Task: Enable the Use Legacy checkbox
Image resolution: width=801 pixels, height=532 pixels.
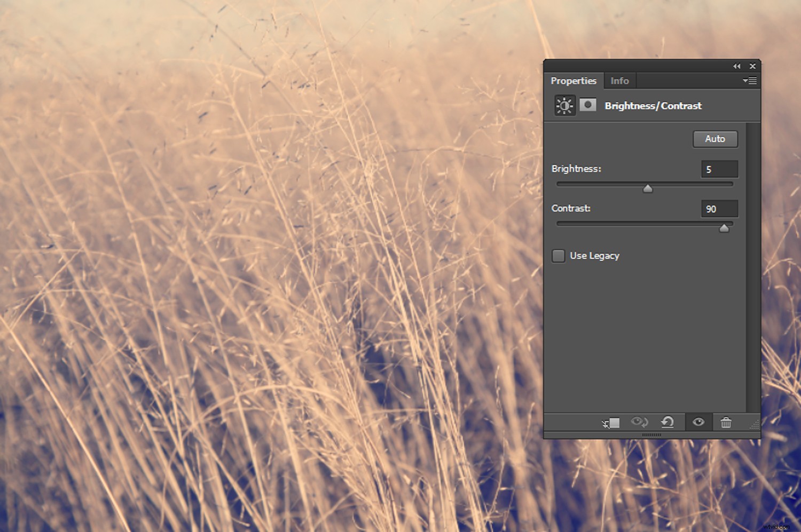Action: [x=558, y=256]
